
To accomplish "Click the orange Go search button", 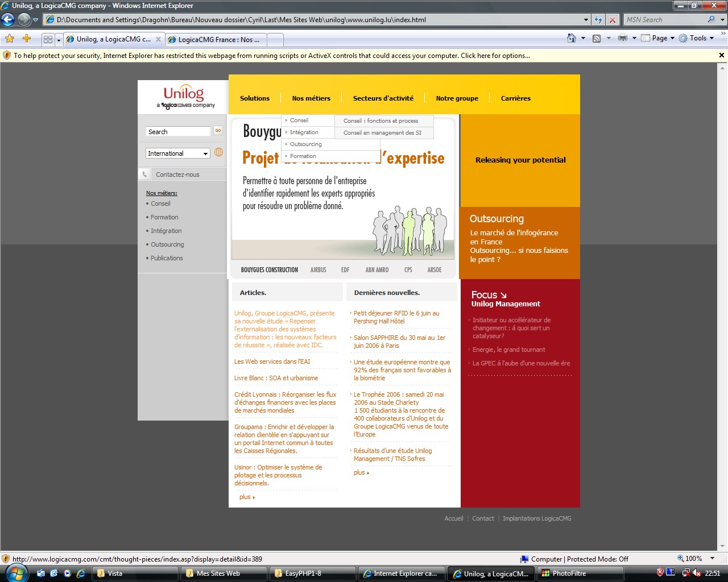I will coord(218,131).
